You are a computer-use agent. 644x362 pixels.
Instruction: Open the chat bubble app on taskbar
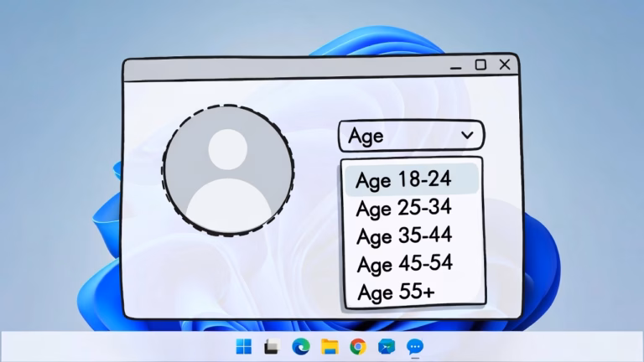pos(415,347)
